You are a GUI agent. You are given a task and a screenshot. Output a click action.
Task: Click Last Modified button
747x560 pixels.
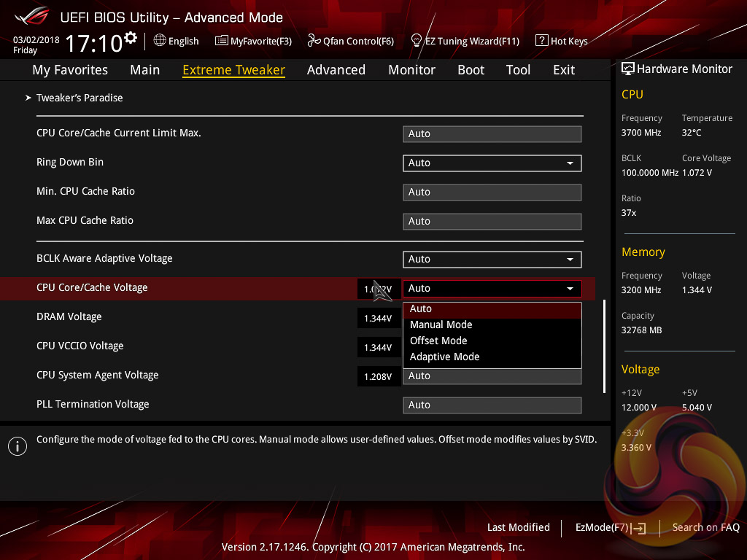[519, 528]
